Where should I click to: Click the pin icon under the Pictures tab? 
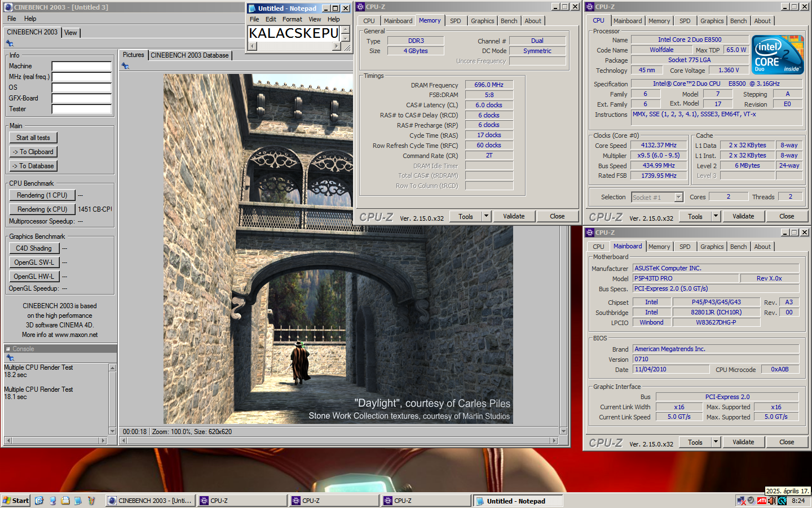[x=125, y=66]
